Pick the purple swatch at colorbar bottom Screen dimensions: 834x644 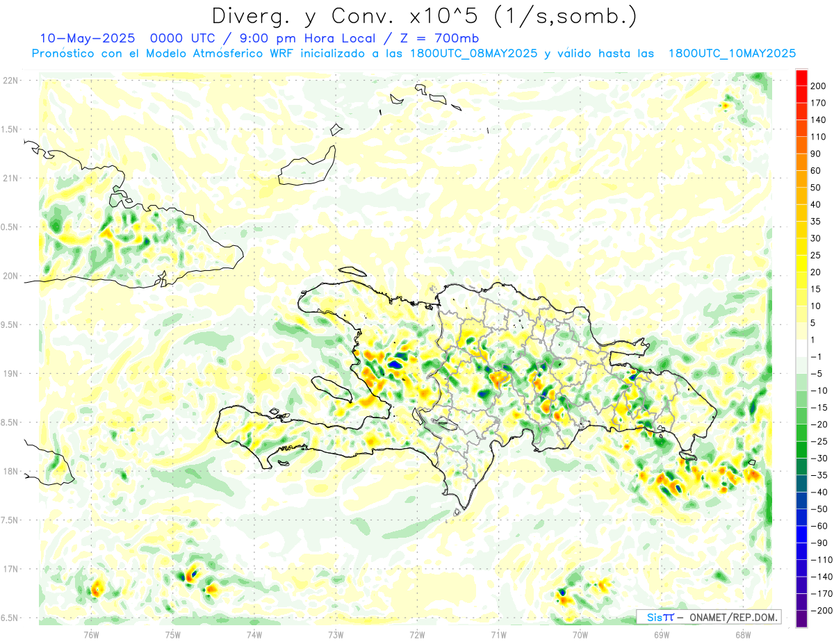point(801,619)
